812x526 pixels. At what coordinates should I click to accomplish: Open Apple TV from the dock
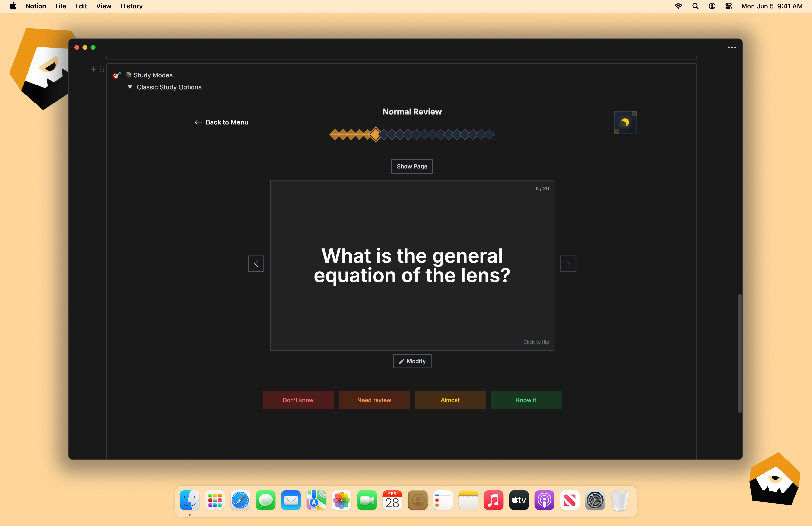click(x=519, y=500)
